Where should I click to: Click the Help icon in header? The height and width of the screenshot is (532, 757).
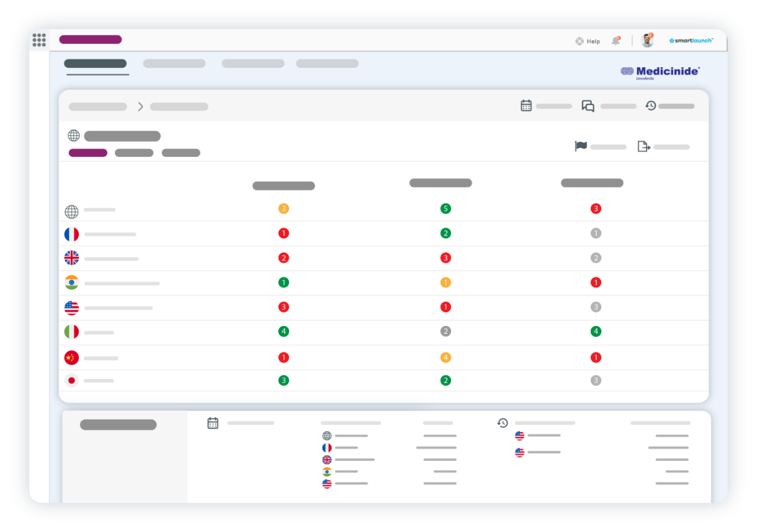(x=579, y=41)
